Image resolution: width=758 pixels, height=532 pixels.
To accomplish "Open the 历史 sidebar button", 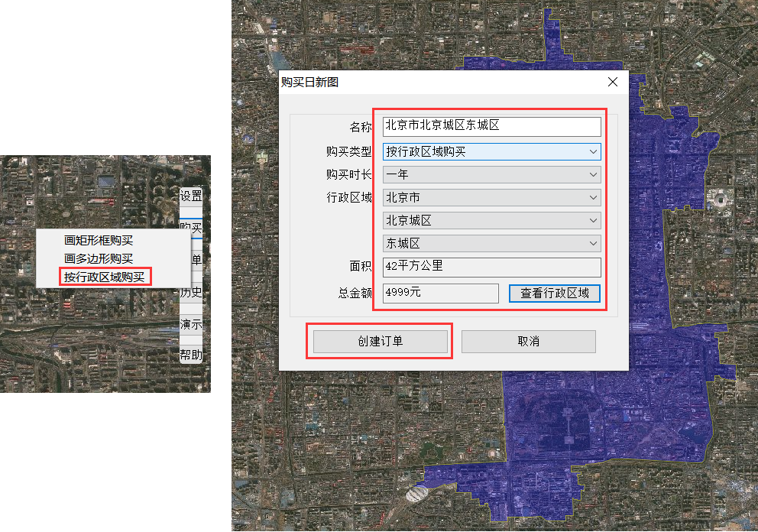I will [191, 292].
